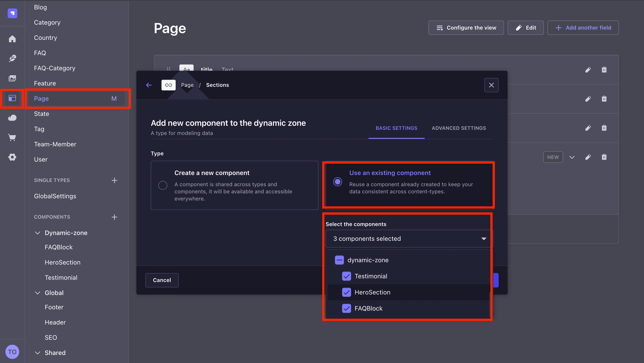Uncheck the FAQBlock checkbox
The height and width of the screenshot is (363, 644).
tap(347, 308)
